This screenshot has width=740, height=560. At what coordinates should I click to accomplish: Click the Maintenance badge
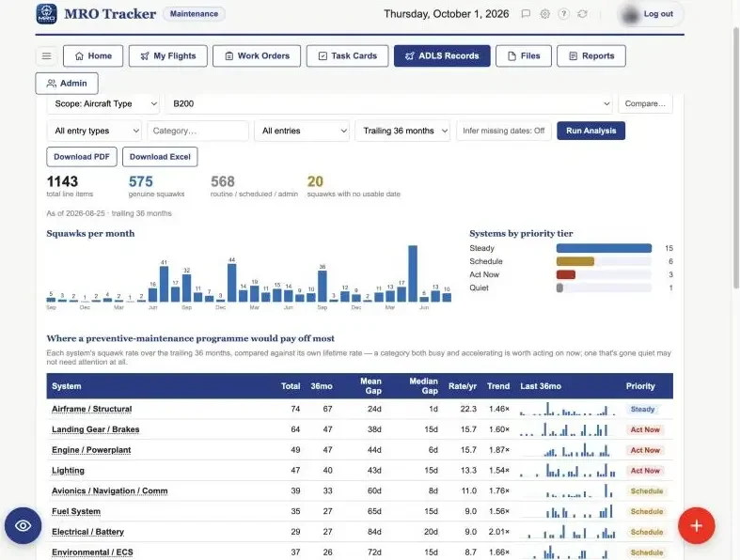194,14
